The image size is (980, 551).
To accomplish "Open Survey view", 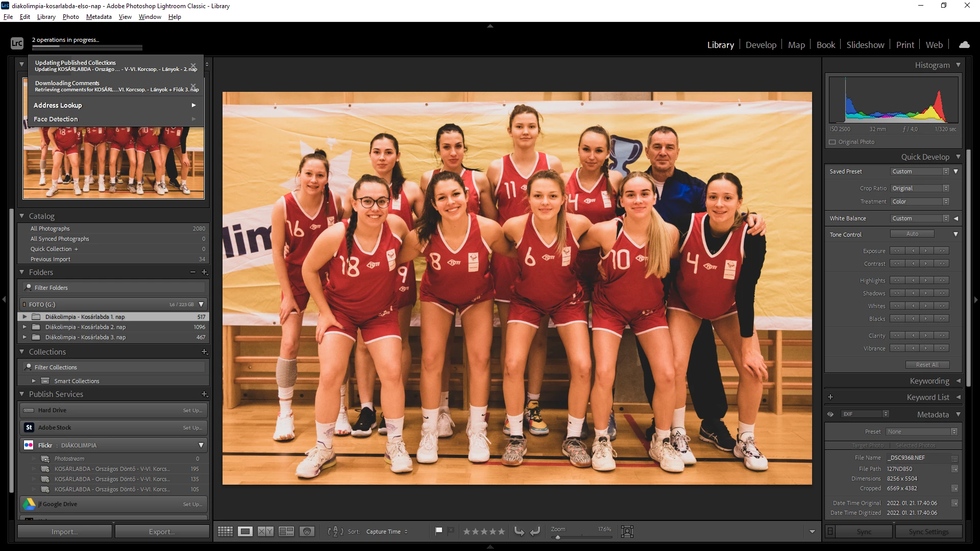I will (286, 532).
